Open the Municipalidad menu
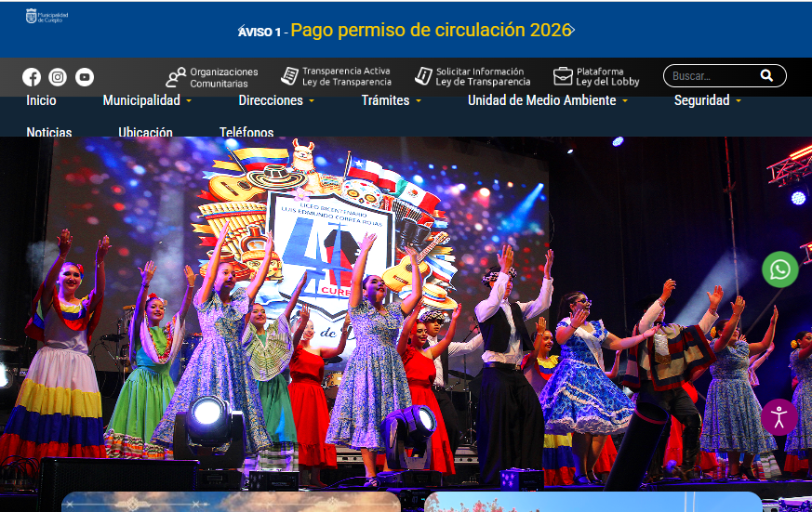 click(x=141, y=100)
